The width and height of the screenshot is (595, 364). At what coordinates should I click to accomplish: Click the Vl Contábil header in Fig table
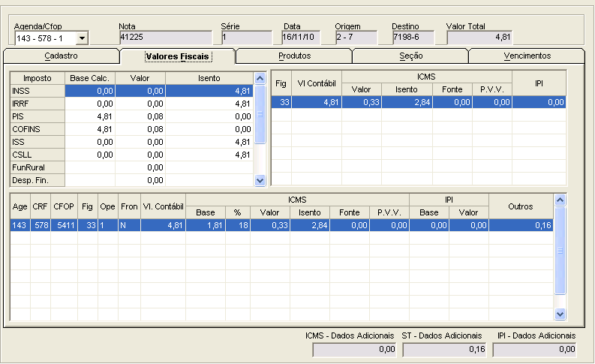pos(317,83)
